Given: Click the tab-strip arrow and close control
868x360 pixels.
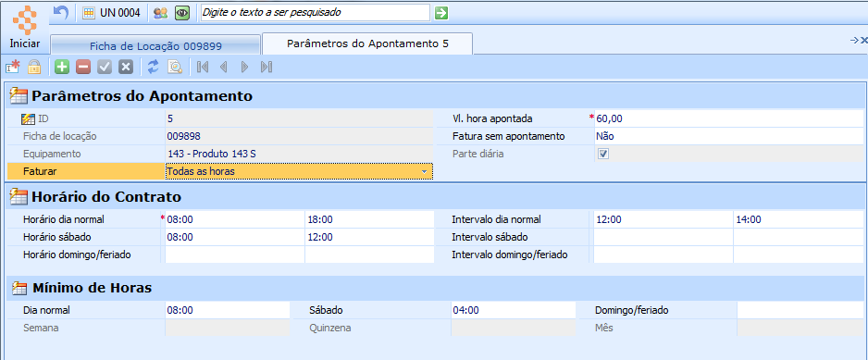Looking at the screenshot, I should point(859,40).
